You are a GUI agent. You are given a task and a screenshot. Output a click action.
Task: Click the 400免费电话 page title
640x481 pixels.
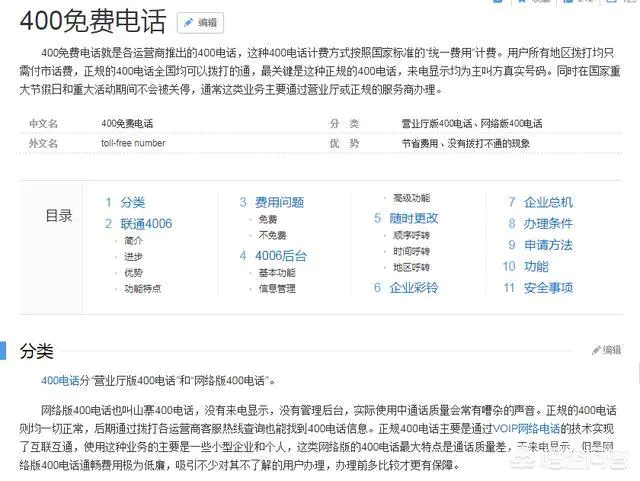[93, 21]
